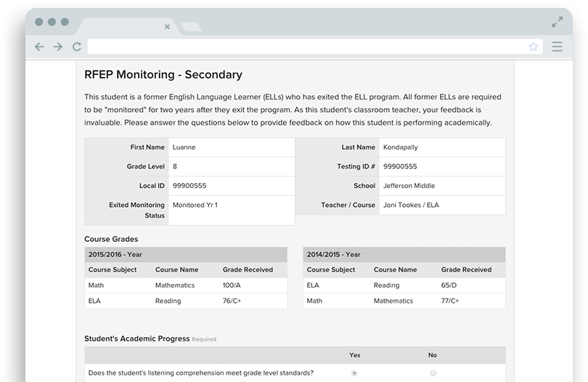The image size is (588, 382).
Task: Go back with the browser back arrow
Action: coord(39,46)
